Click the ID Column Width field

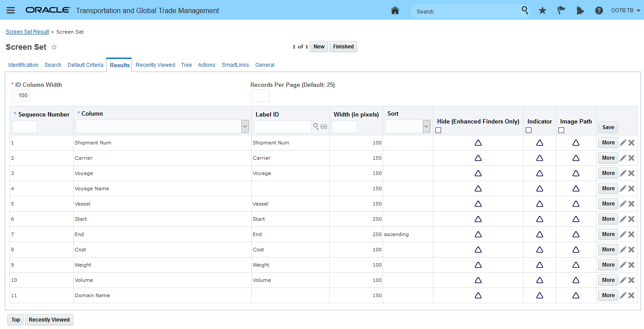coord(21,96)
